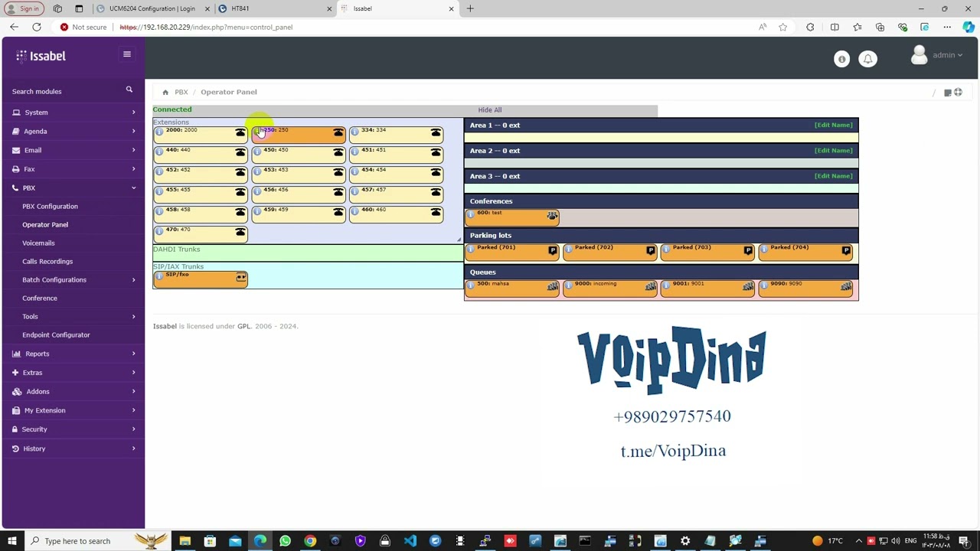The height and width of the screenshot is (551, 980).
Task: Open Conference in the sidebar
Action: pyautogui.click(x=40, y=298)
